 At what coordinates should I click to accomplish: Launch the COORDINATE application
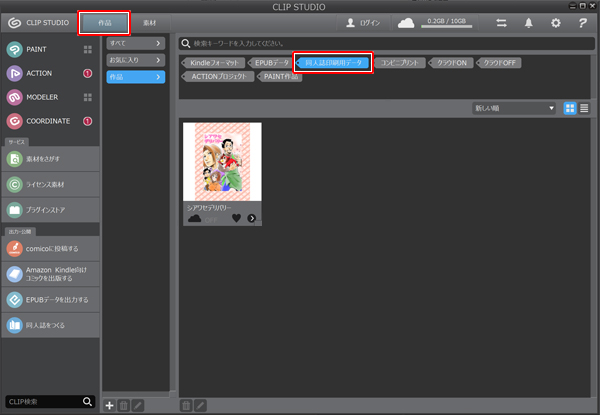[x=38, y=121]
